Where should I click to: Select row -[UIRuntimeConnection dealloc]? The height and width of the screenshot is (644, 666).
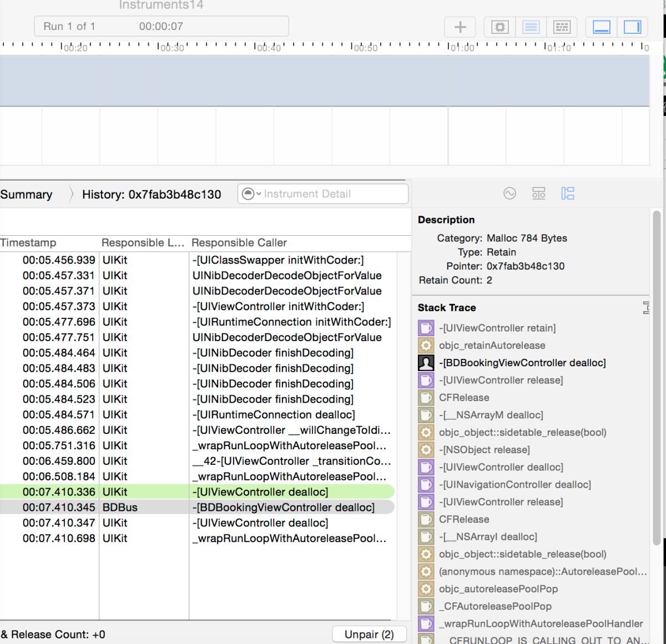(198, 414)
